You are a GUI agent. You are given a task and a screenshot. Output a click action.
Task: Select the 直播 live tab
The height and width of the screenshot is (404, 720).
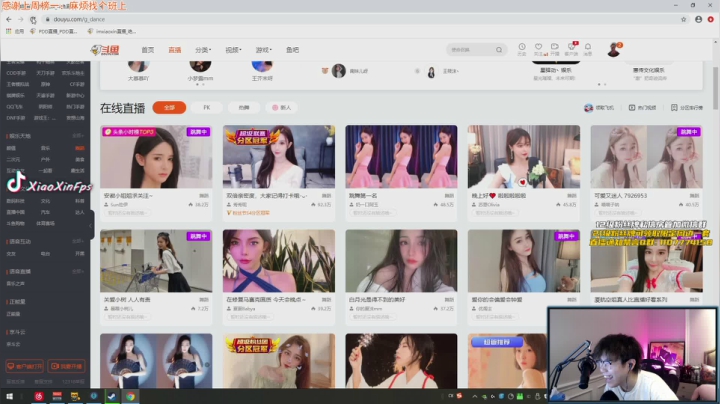[174, 50]
